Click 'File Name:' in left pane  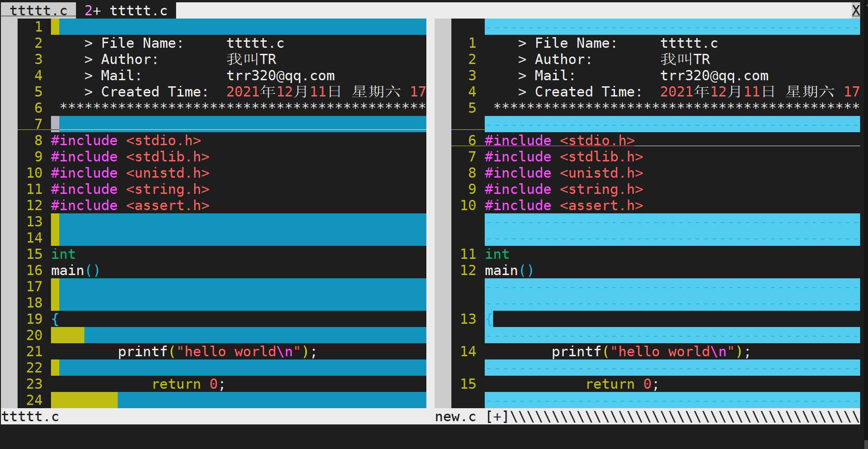pyautogui.click(x=142, y=43)
